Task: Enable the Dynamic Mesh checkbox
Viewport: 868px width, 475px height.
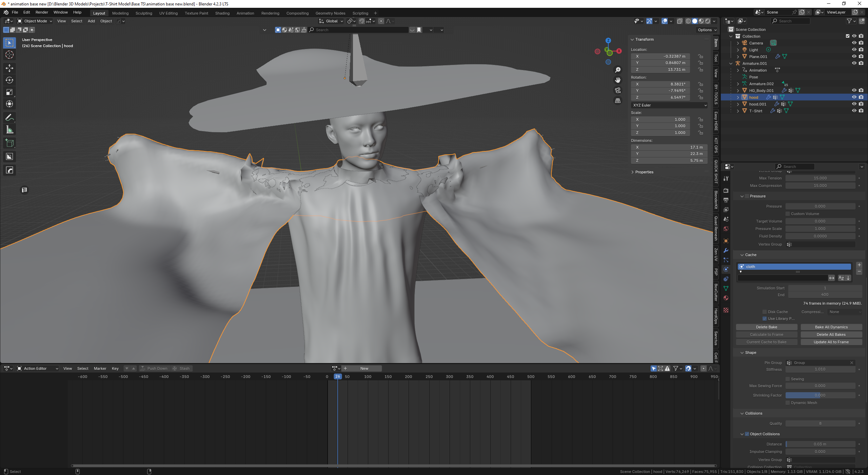Action: coord(788,403)
